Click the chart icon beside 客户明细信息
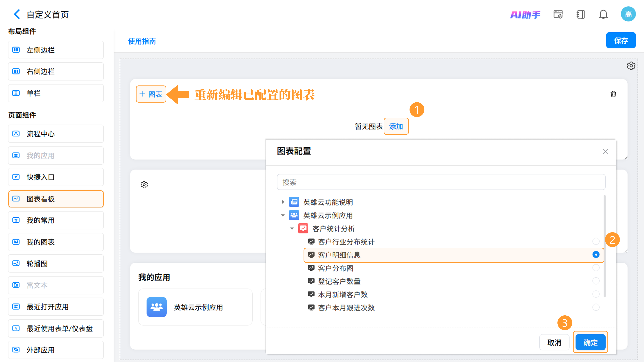Viewport: 644px width, 362px height. coord(311,255)
